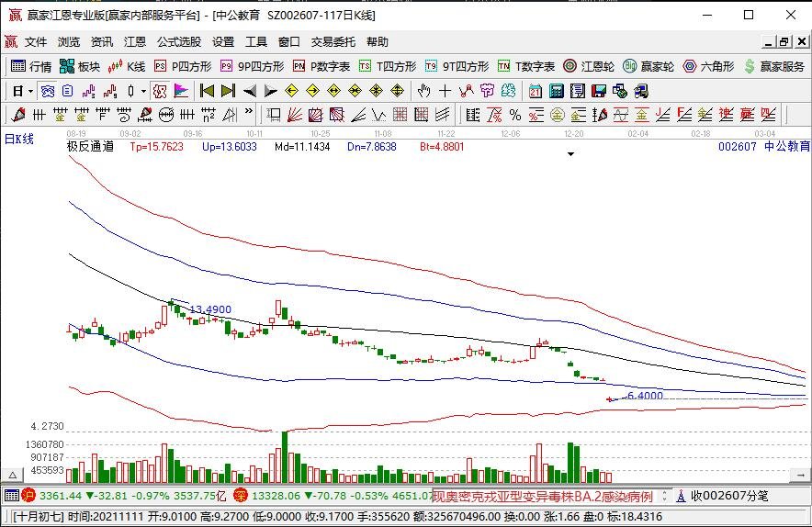Expand the 日 period dropdown arrow
This screenshot has width=812, height=527.
point(30,92)
